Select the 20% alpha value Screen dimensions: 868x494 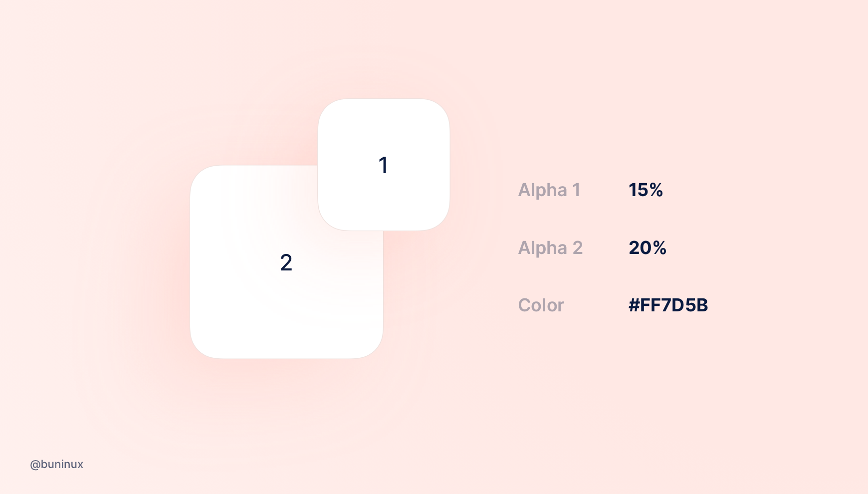coord(647,248)
